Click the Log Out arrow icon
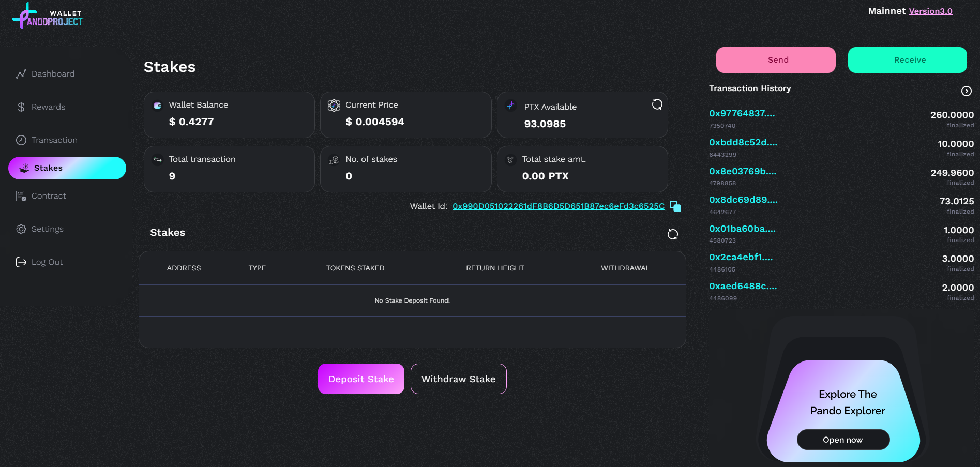Image resolution: width=980 pixels, height=467 pixels. 21,262
